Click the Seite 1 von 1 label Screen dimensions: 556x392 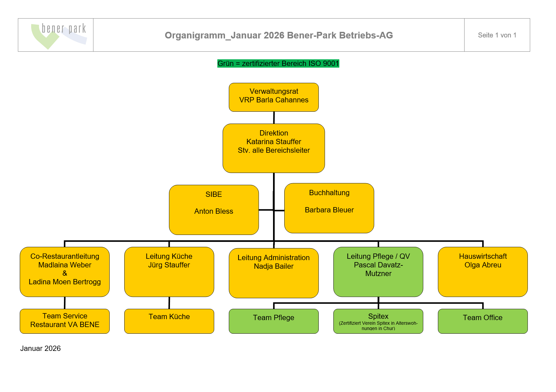[x=497, y=35]
